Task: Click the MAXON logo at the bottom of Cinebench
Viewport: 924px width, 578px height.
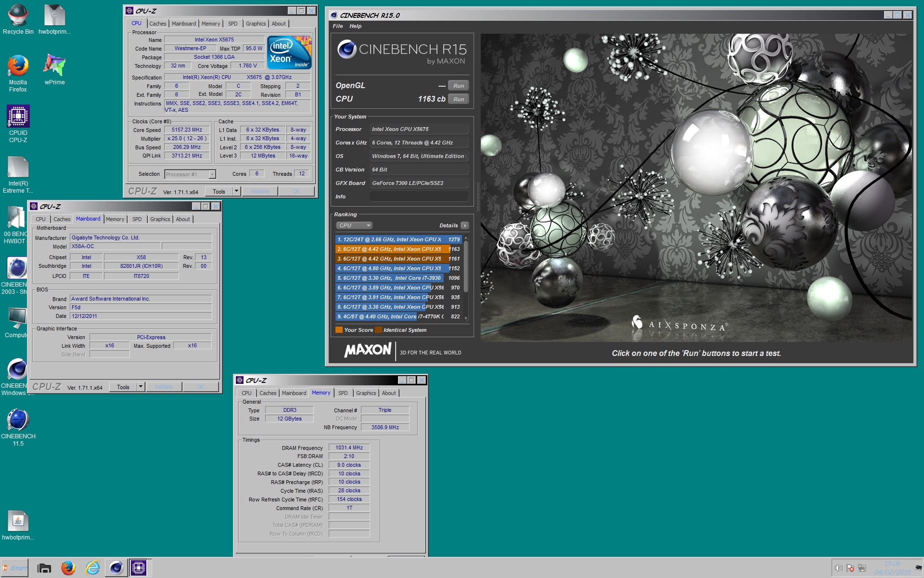Action: tap(368, 350)
